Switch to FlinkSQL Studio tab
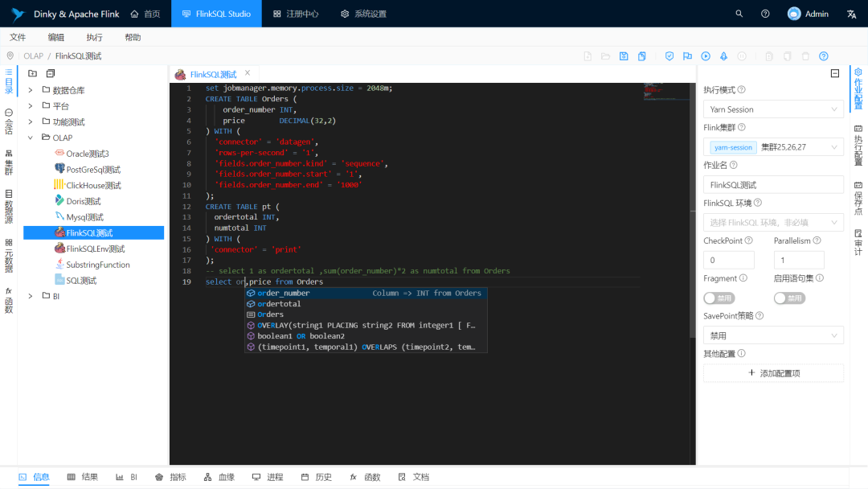This screenshot has width=868, height=489. pyautogui.click(x=216, y=14)
